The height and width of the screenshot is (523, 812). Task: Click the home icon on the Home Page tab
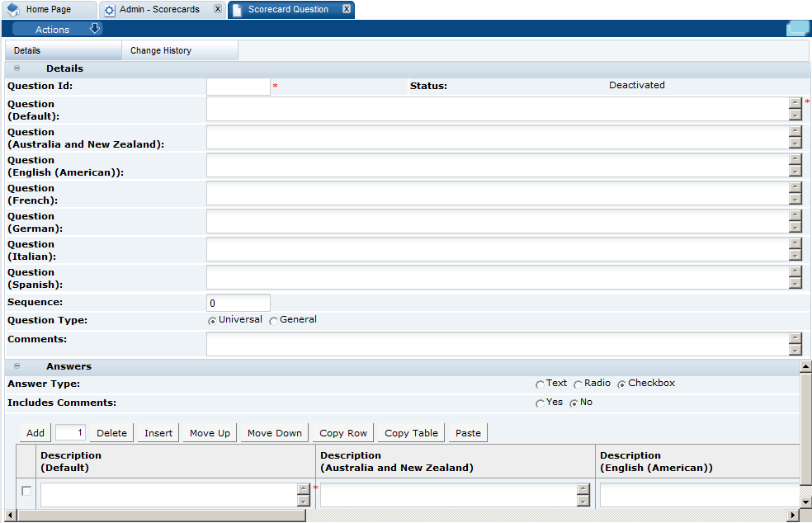tap(12, 10)
